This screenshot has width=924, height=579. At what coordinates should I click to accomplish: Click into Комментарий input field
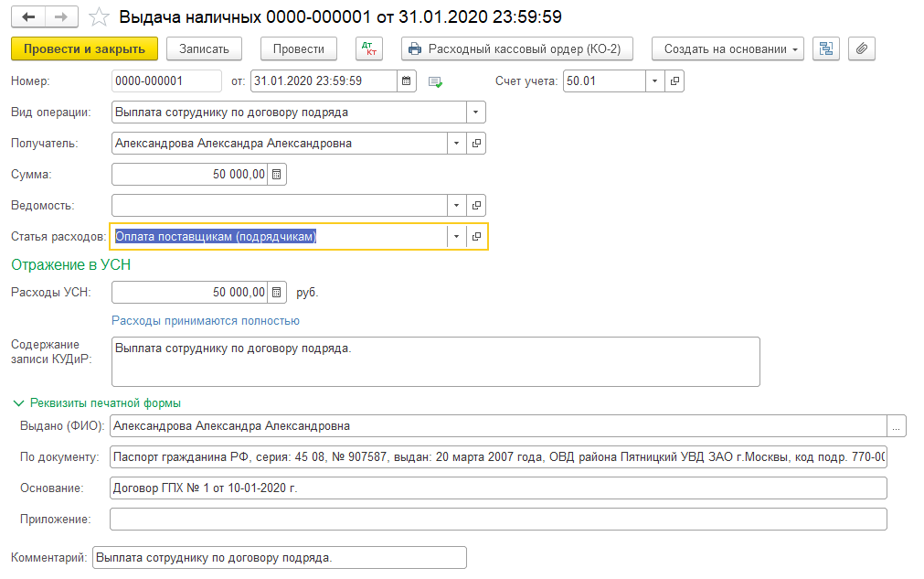point(279,557)
